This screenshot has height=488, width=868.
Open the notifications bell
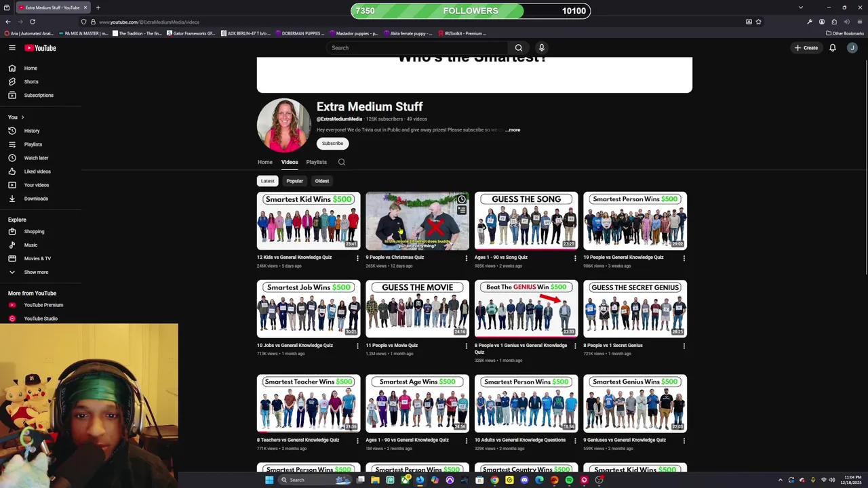click(x=832, y=47)
